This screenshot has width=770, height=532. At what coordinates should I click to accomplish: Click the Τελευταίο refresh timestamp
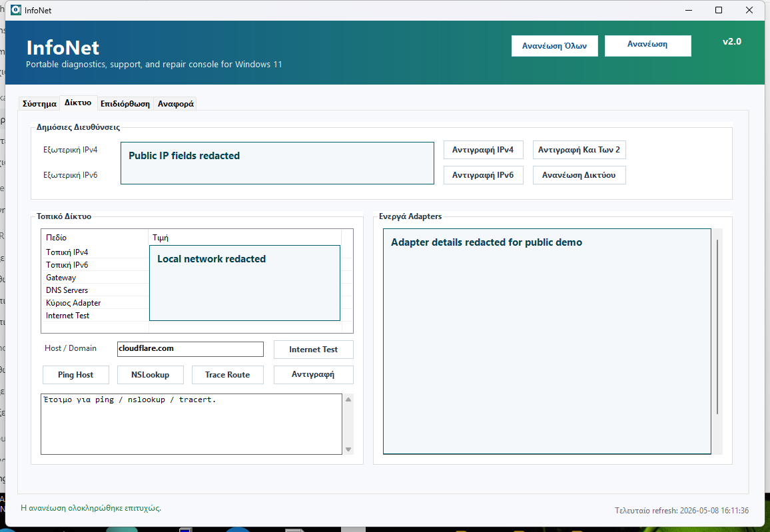pos(681,511)
